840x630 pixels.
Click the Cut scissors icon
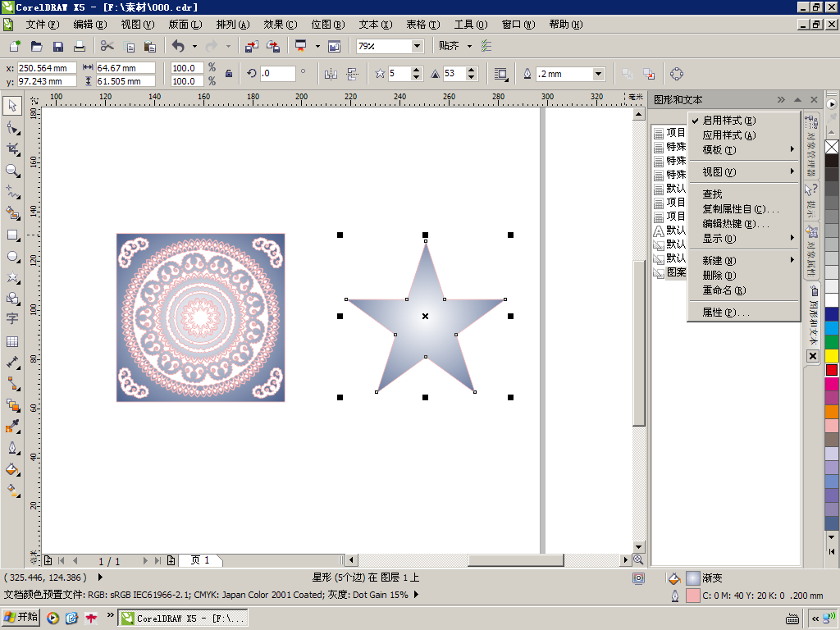pyautogui.click(x=107, y=46)
